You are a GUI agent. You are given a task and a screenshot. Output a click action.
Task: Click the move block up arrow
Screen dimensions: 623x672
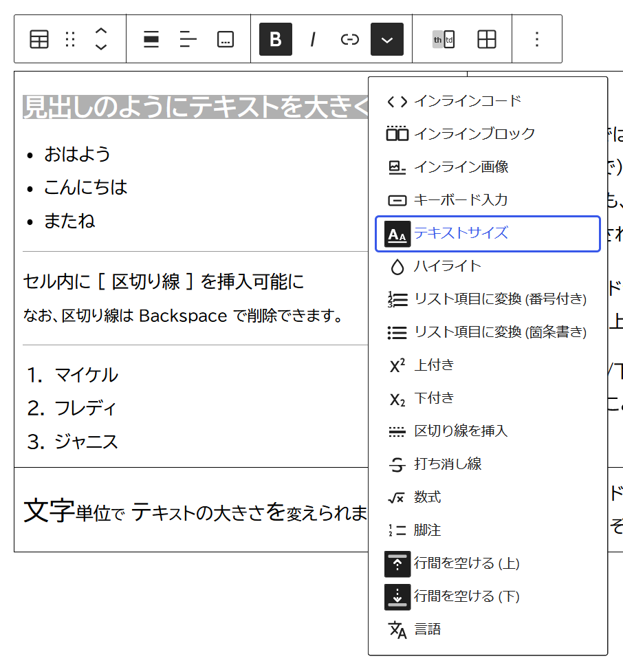tap(100, 32)
